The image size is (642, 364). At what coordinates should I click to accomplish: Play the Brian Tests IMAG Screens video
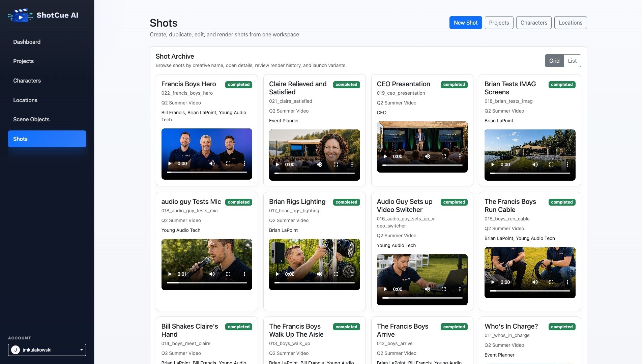[x=493, y=164]
